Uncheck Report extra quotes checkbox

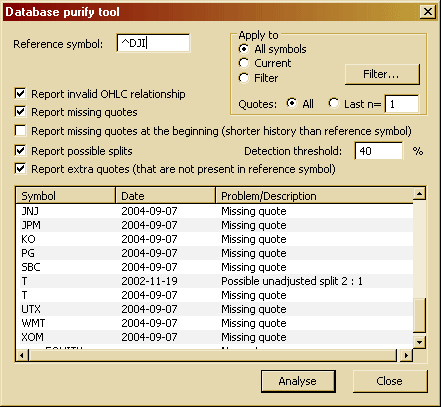pos(20,168)
